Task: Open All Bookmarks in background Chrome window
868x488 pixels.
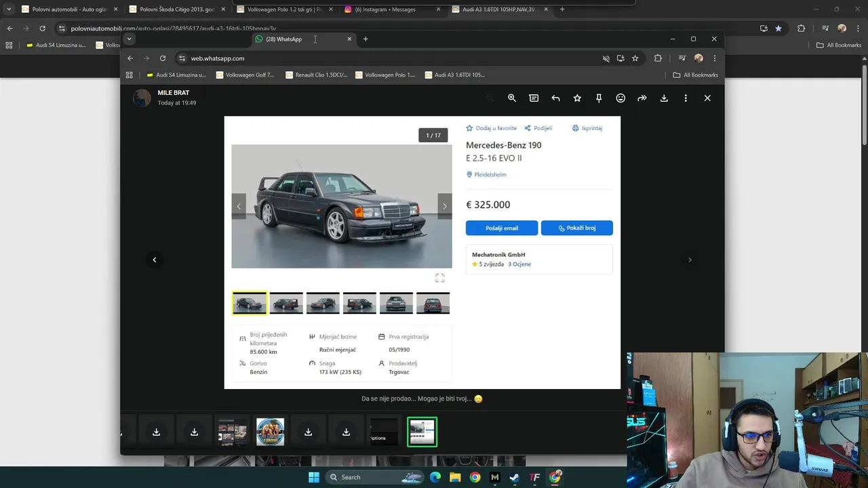Action: click(839, 45)
